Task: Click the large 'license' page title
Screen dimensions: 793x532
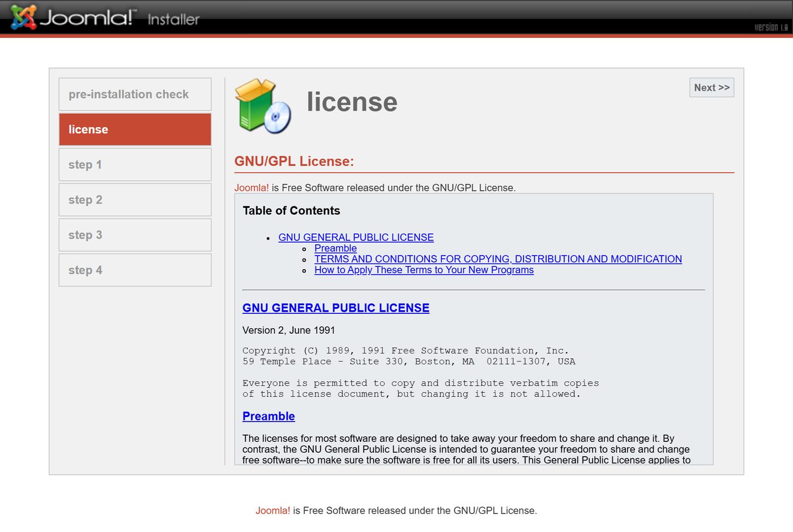Action: coord(352,102)
